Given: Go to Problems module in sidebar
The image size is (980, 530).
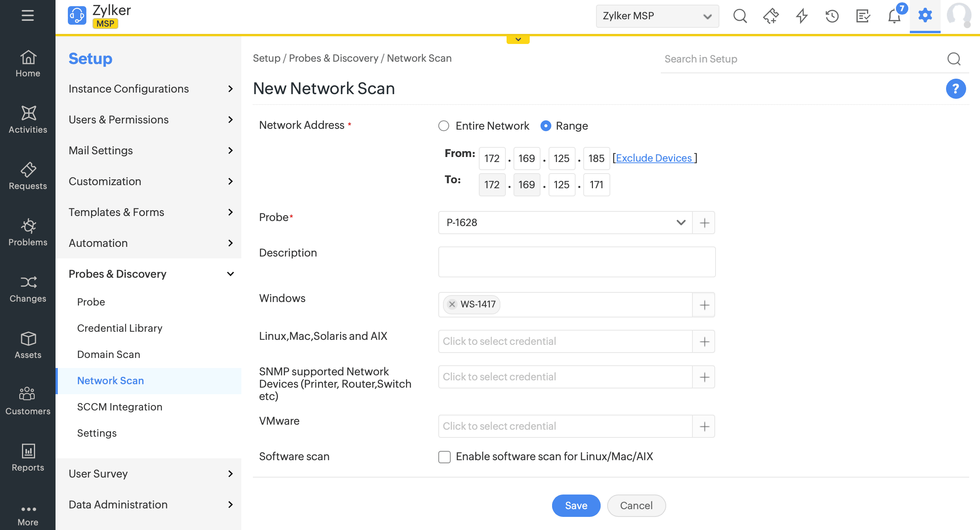Looking at the screenshot, I should [28, 232].
